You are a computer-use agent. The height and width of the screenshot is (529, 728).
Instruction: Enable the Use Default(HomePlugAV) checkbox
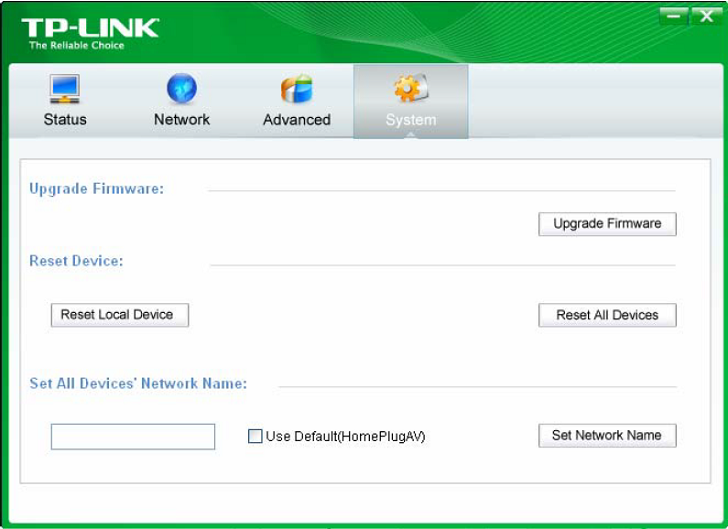point(255,436)
